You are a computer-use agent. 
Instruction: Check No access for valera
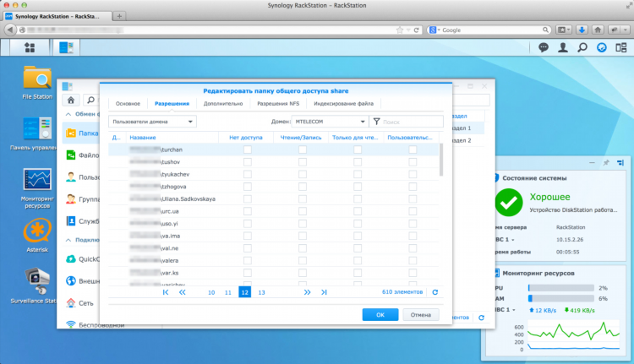pos(248,261)
